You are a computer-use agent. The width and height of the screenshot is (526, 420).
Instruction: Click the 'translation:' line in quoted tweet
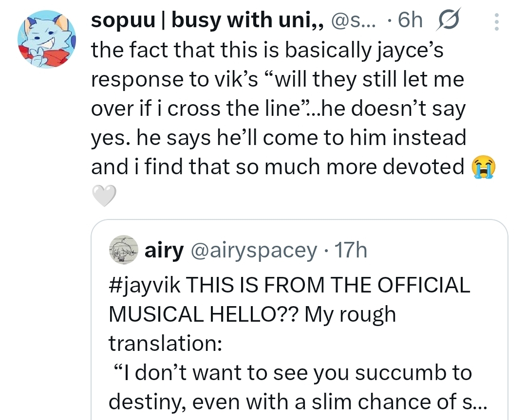click(x=165, y=344)
